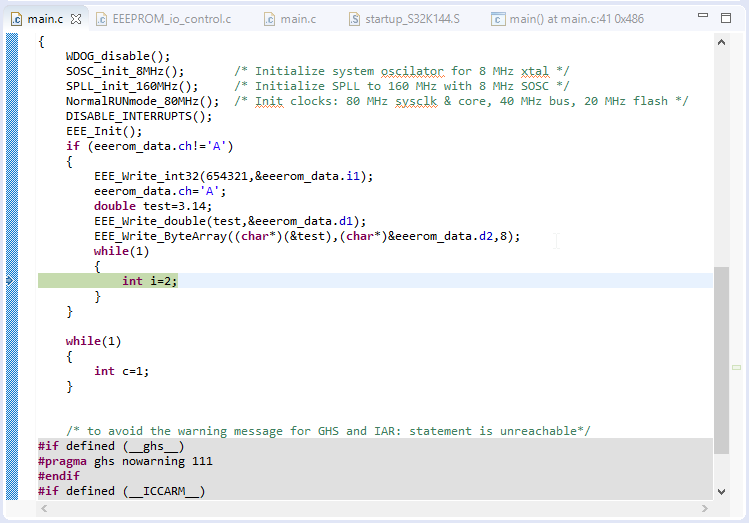749x523 pixels.
Task: Minimize the editor area
Action: coord(703,15)
